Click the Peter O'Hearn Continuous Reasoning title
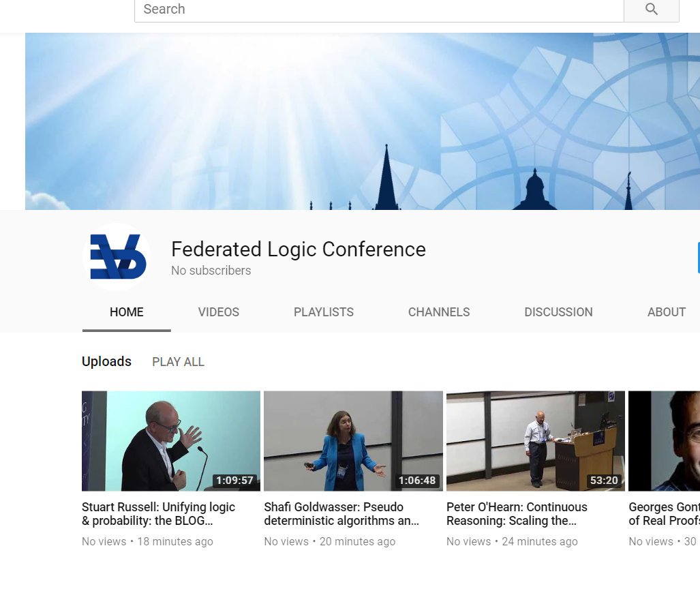This screenshot has height=606, width=700. [x=516, y=514]
